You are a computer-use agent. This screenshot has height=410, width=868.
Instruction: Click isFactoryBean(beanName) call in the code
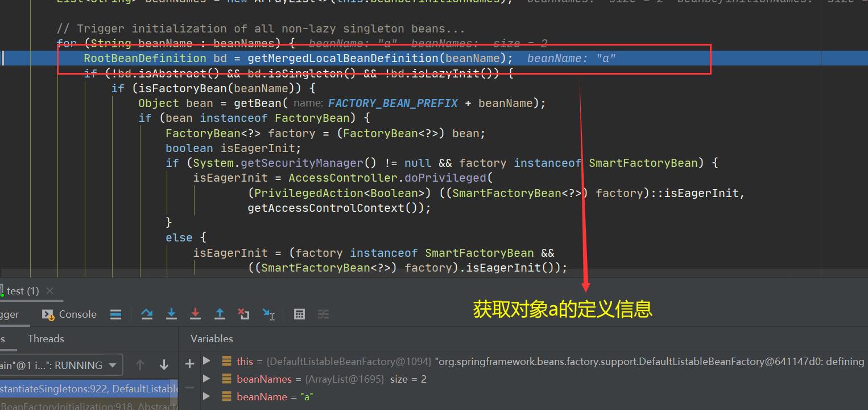pos(217,88)
